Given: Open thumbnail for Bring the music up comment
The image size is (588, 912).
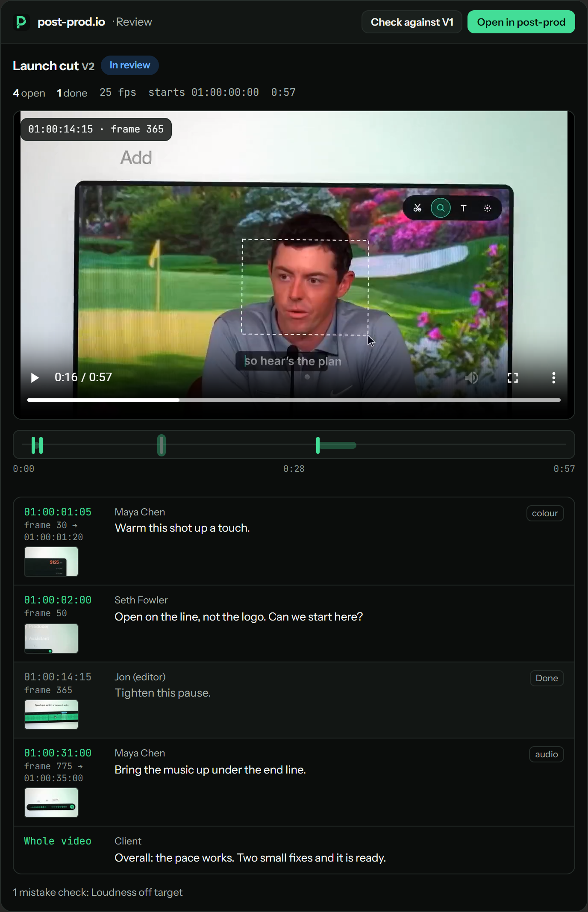Looking at the screenshot, I should (51, 803).
